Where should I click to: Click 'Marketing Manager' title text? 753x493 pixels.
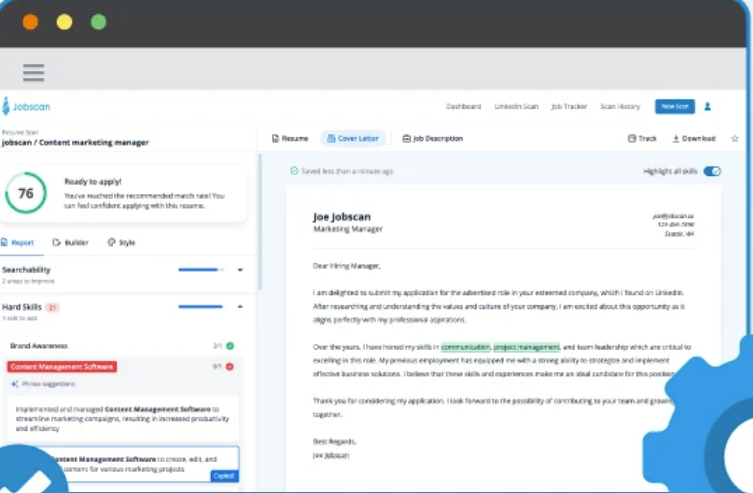point(348,229)
